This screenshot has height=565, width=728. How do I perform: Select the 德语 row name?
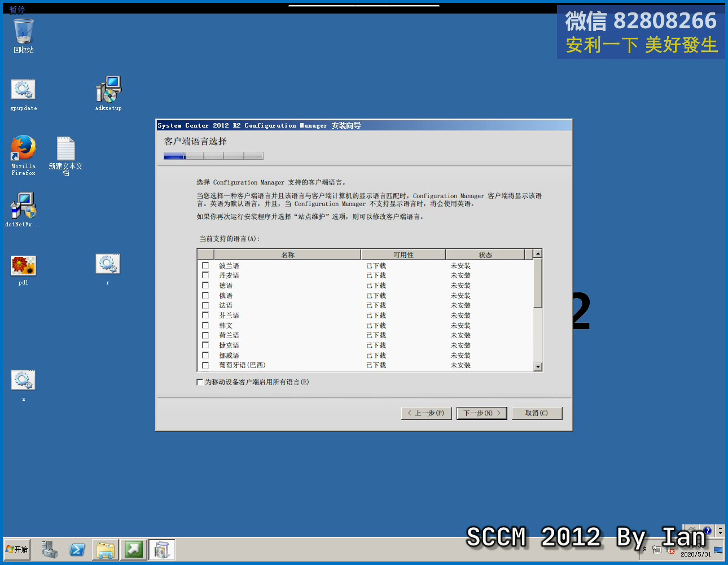[x=226, y=286]
